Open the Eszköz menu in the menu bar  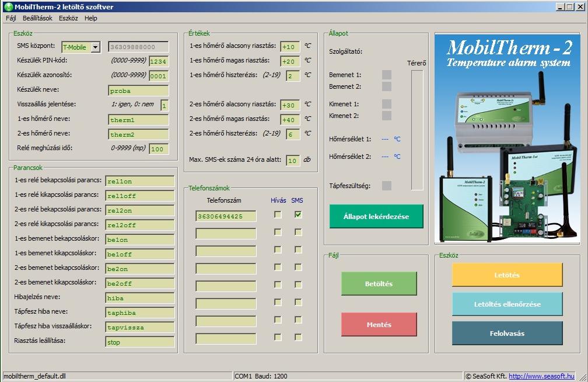(68, 18)
